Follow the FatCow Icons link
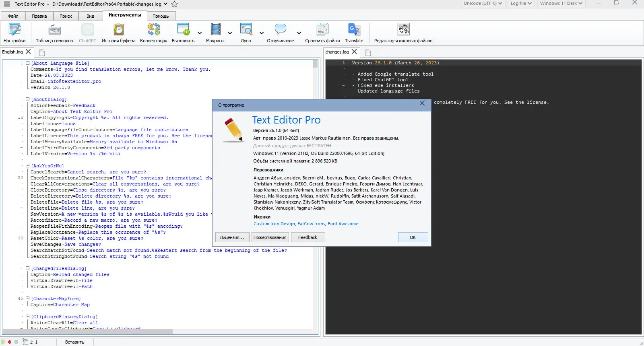This screenshot has height=346, width=644. 312,224
